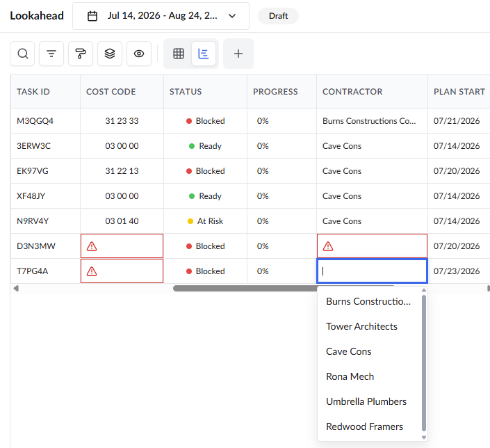Select task ID M3QGQ4

click(35, 121)
